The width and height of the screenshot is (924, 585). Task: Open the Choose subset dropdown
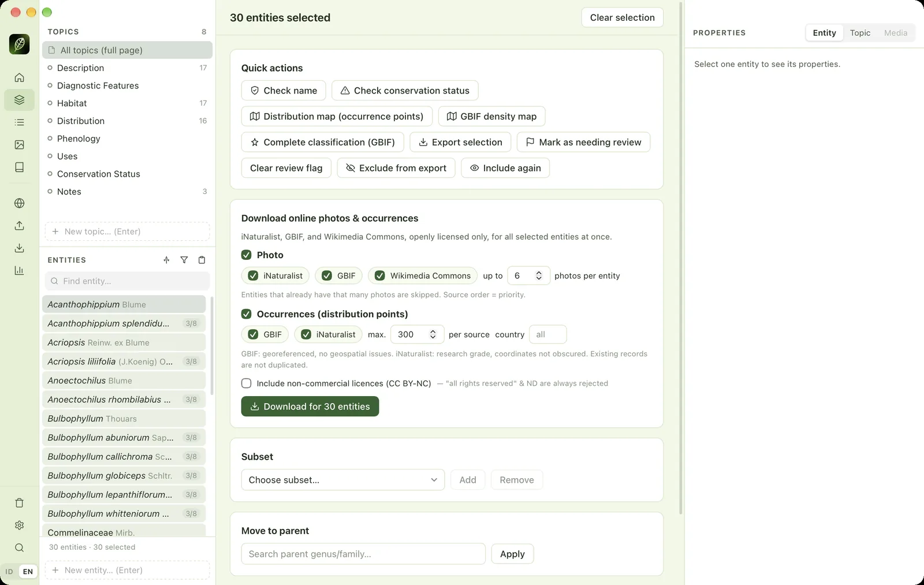point(343,480)
